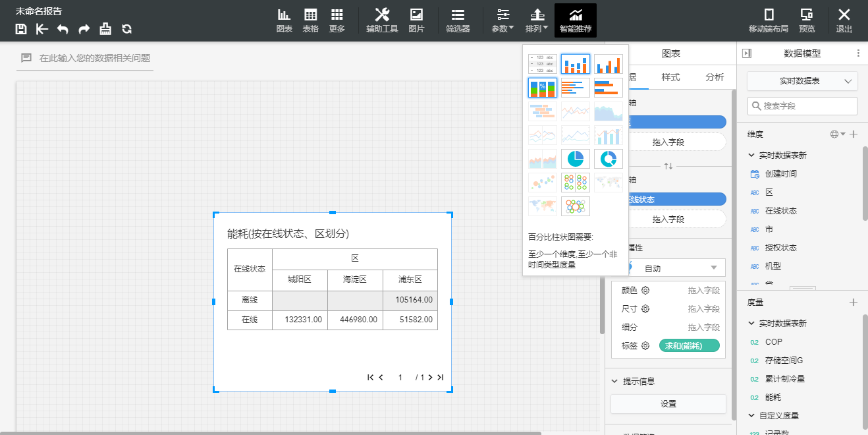Select the pie chart thumbnail
This screenshot has width=868, height=435.
(576, 159)
